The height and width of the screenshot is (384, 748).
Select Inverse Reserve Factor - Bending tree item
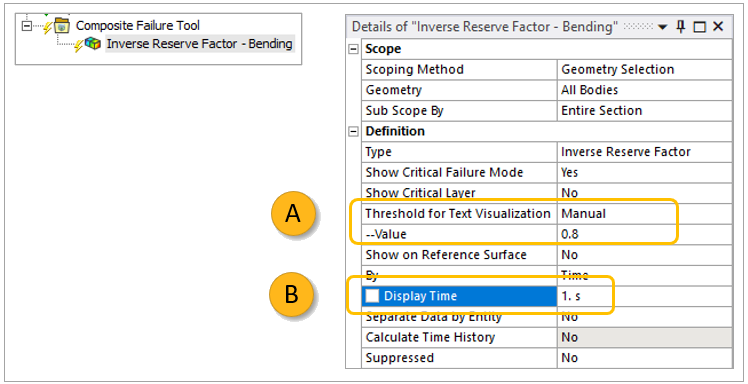point(199,44)
